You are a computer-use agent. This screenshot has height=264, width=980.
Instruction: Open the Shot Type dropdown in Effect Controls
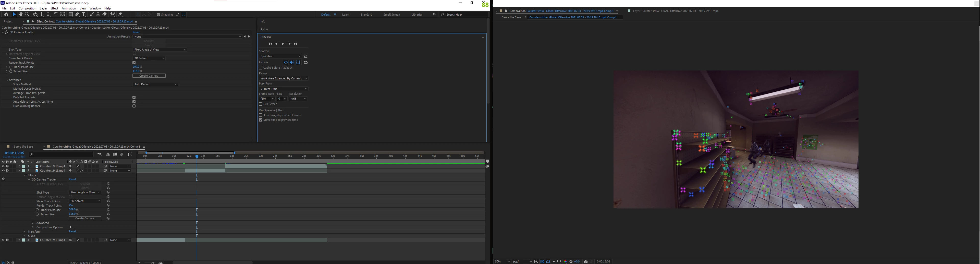[x=160, y=50]
